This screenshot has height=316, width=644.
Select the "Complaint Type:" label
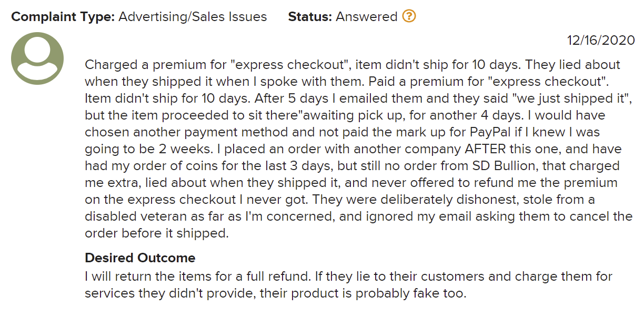[63, 17]
